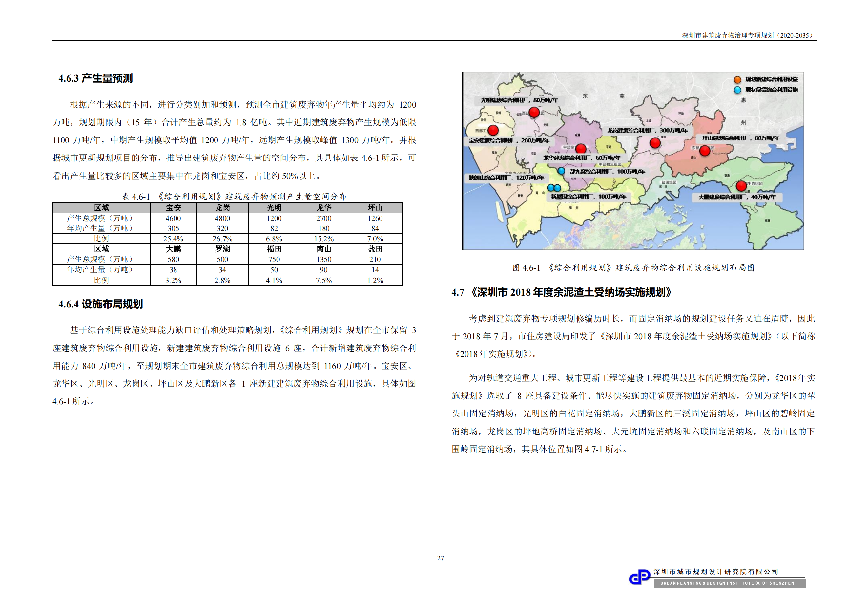Click the red marker under 光明建废 label
The width and height of the screenshot is (868, 614).
click(x=534, y=112)
